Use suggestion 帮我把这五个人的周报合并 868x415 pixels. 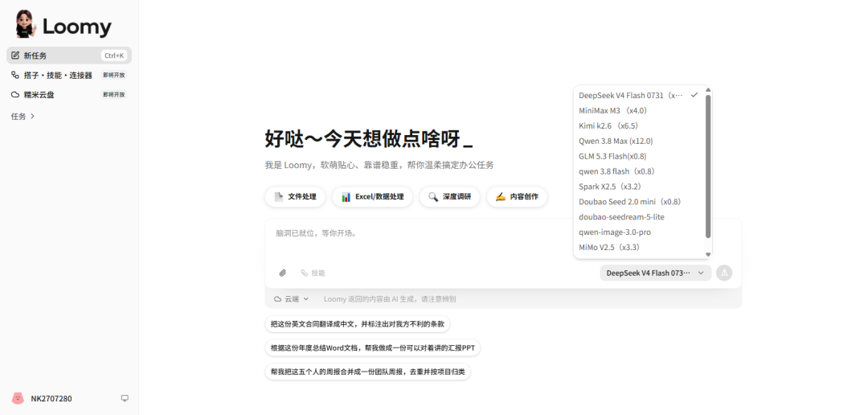(x=367, y=372)
